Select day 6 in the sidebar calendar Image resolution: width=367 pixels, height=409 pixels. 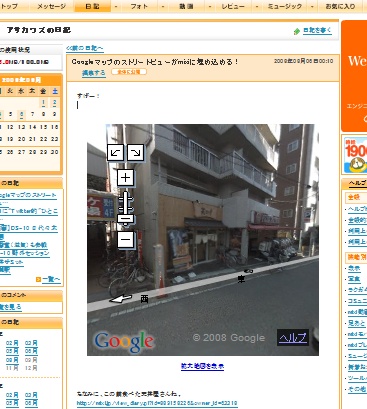pyautogui.click(x=21, y=114)
